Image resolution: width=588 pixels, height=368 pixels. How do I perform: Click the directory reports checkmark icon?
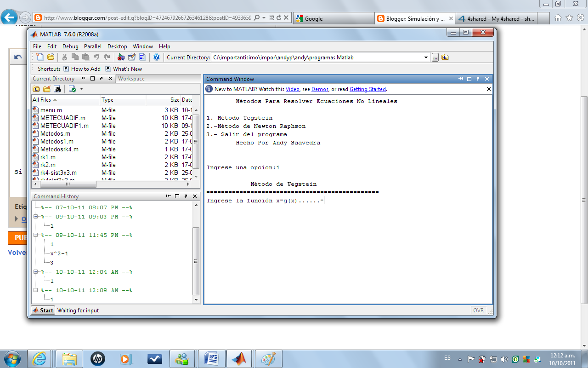72,89
